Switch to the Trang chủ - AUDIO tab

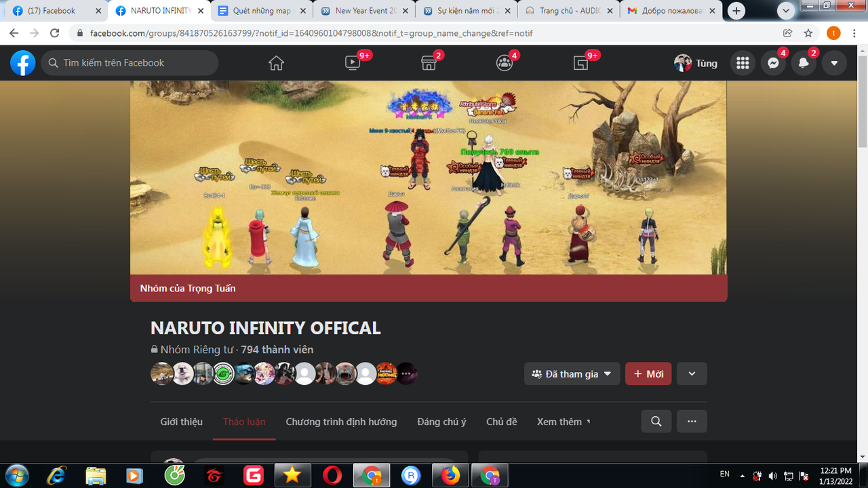click(570, 11)
